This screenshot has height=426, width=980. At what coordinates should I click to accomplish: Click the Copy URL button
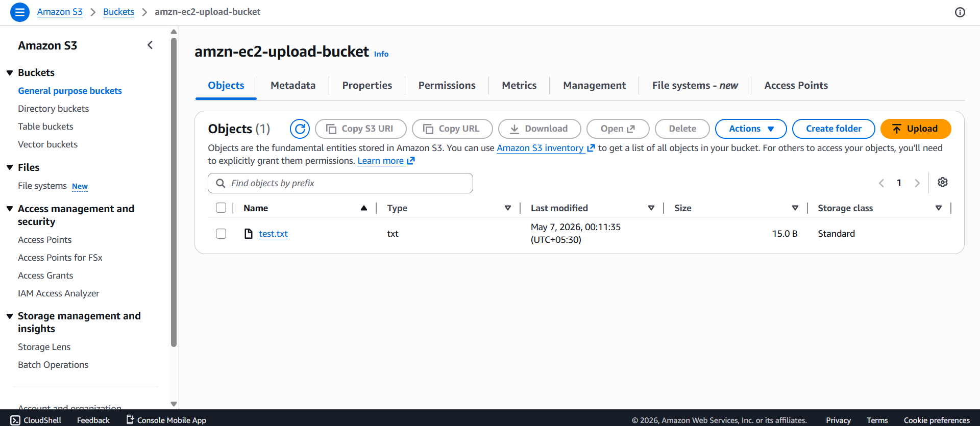point(452,129)
